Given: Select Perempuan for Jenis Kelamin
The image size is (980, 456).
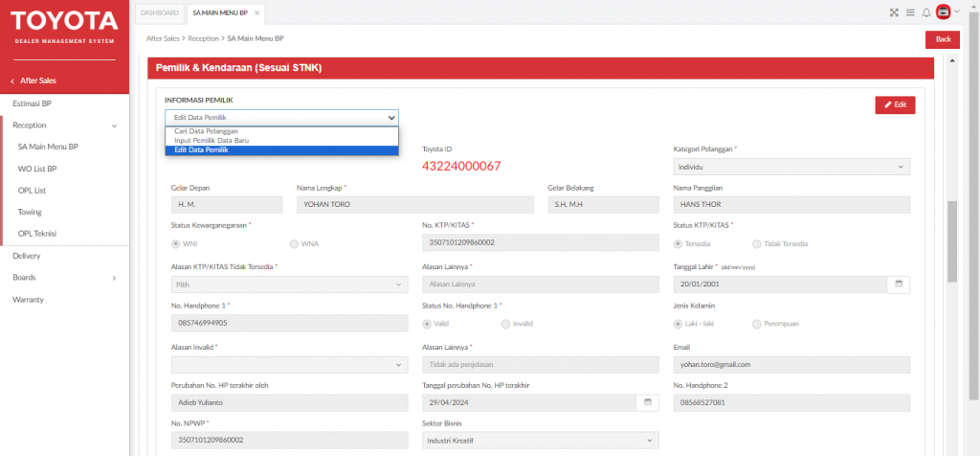Looking at the screenshot, I should point(756,324).
